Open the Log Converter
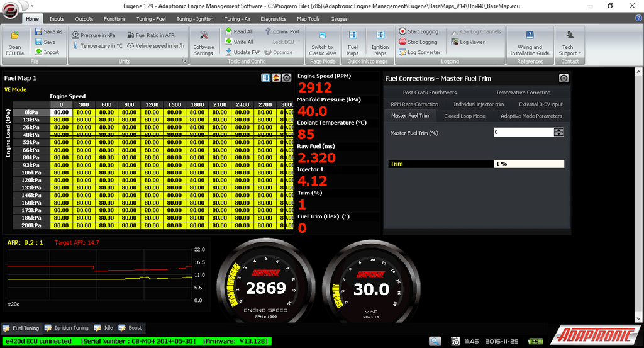This screenshot has width=644, height=348. point(419,52)
